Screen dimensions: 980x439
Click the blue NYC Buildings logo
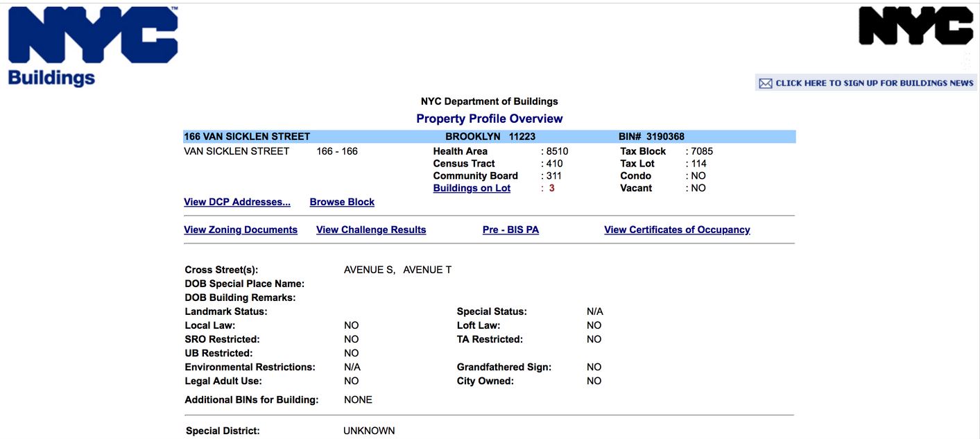93,46
